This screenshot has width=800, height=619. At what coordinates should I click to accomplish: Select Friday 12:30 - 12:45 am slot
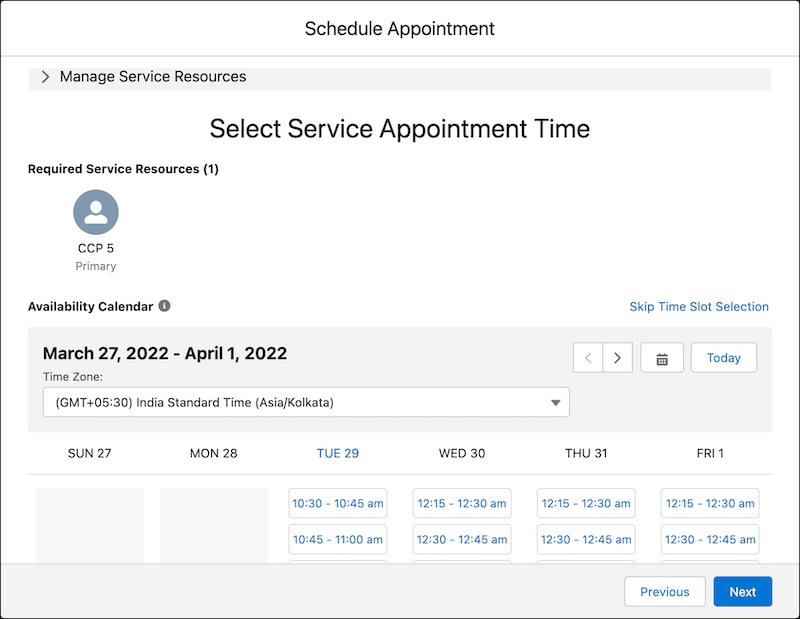point(710,539)
